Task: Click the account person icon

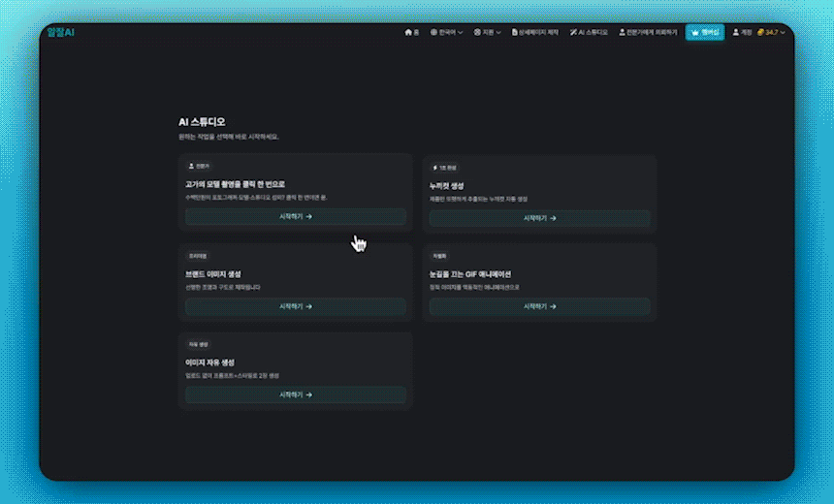Action: click(736, 32)
